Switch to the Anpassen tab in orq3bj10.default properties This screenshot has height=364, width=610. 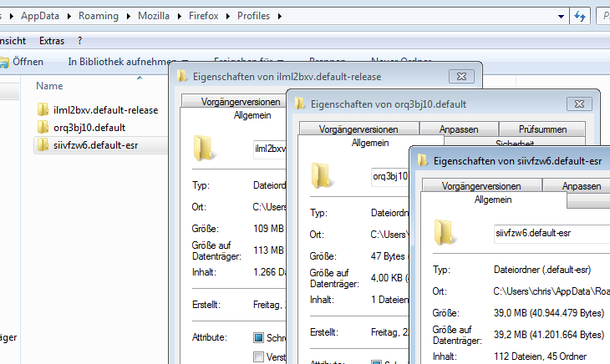pyautogui.click(x=459, y=129)
